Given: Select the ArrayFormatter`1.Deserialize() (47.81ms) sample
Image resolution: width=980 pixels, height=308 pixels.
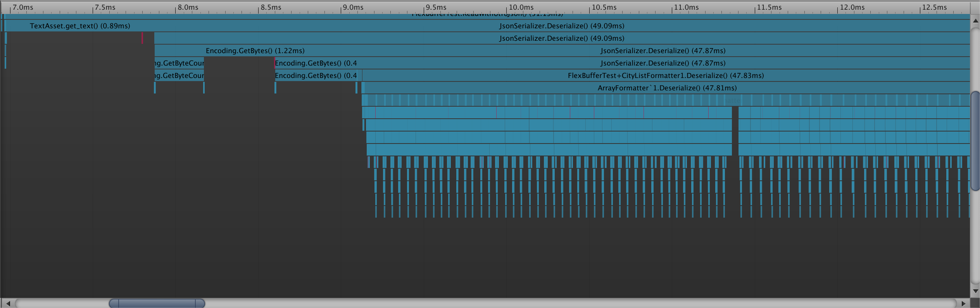Looking at the screenshot, I should 667,88.
